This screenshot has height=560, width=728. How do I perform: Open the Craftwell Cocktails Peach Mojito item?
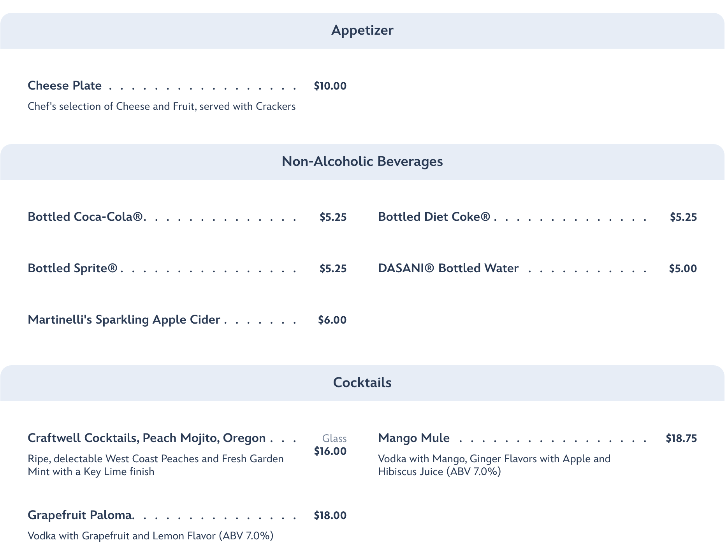pyautogui.click(x=146, y=438)
